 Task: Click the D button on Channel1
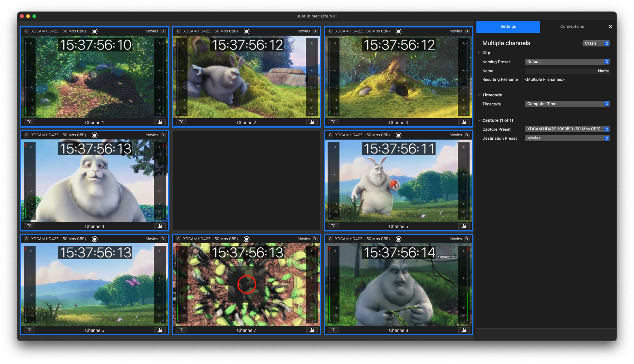click(x=163, y=31)
